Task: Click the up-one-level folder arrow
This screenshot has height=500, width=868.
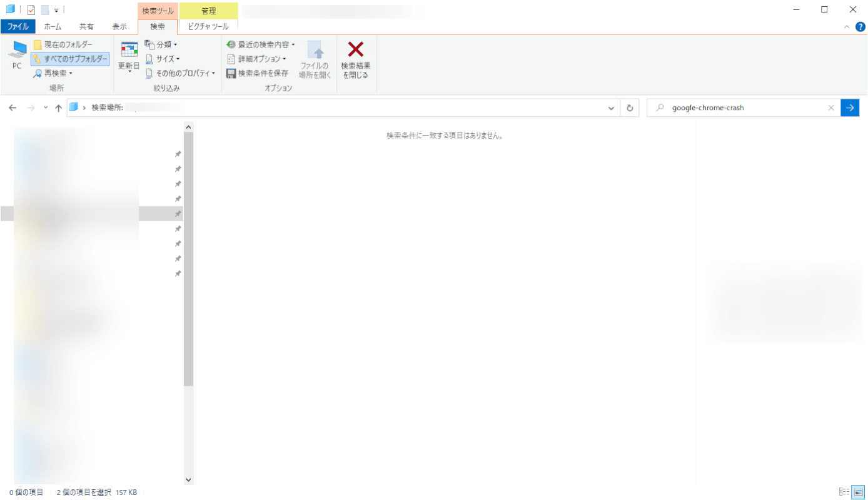Action: pos(58,107)
